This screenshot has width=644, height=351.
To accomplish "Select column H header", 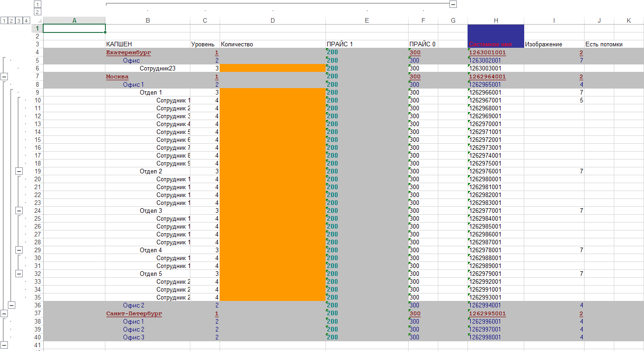I will pos(496,20).
